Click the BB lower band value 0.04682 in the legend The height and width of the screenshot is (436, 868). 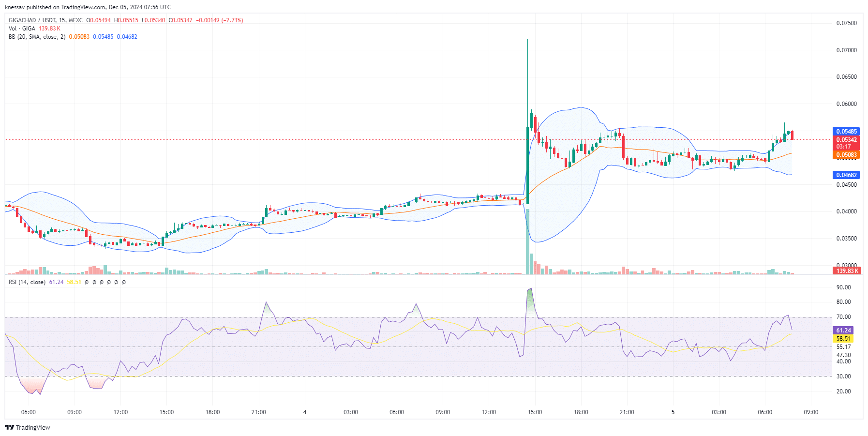(x=127, y=37)
